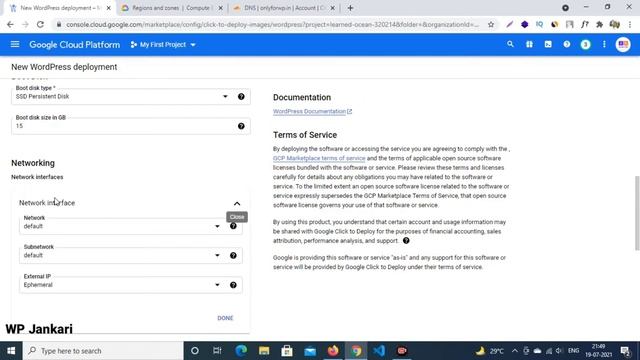
Task: Show help for Subnetwork field
Action: [233, 256]
